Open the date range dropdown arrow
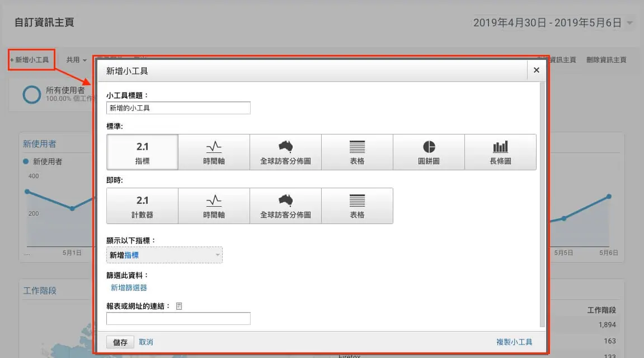Image resolution: width=644 pixels, height=358 pixels. click(629, 23)
